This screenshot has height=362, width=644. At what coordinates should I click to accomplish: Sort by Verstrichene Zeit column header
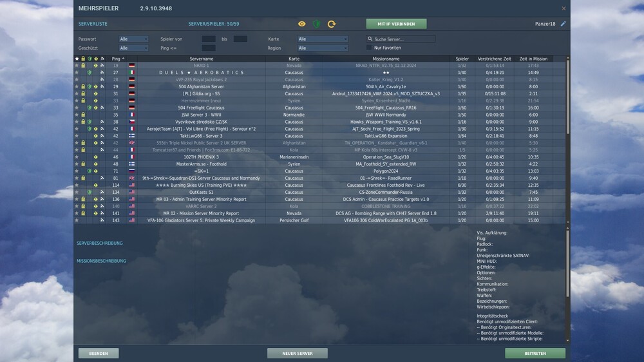coord(495,59)
